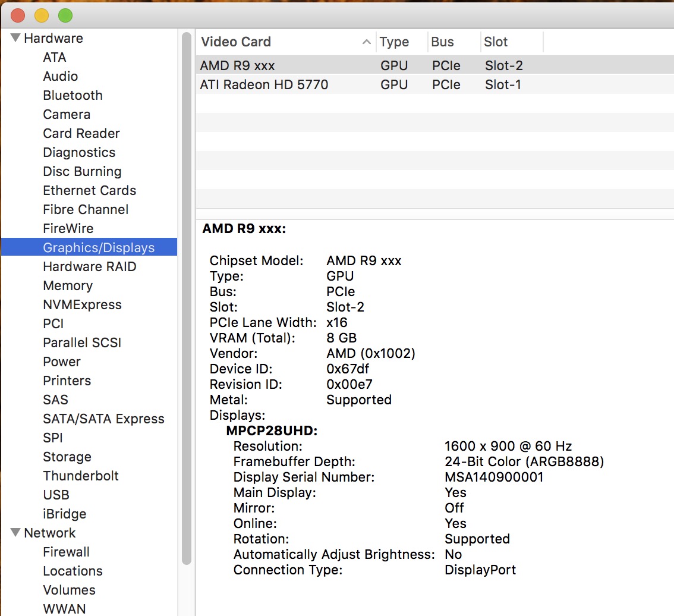The width and height of the screenshot is (674, 616).
Task: Open Disc Burning information
Action: pos(82,171)
